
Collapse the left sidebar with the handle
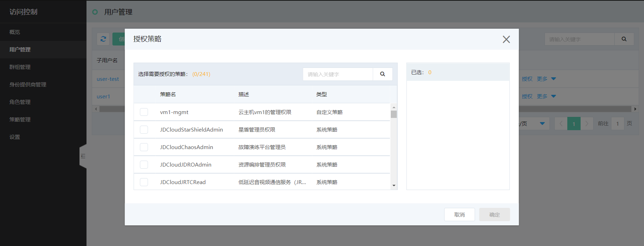click(83, 156)
